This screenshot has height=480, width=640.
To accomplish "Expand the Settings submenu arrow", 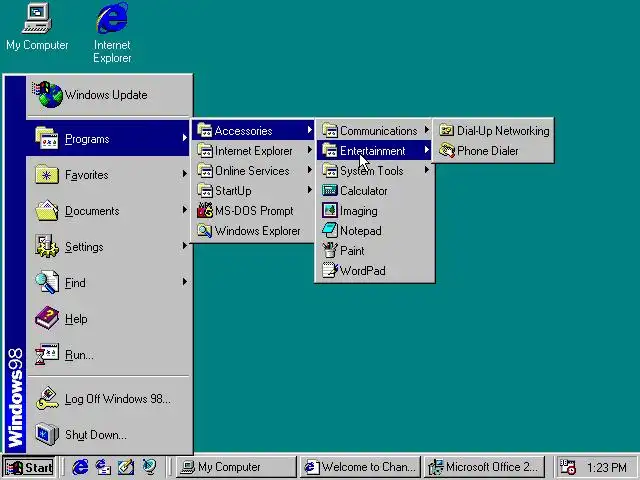I will pos(184,246).
